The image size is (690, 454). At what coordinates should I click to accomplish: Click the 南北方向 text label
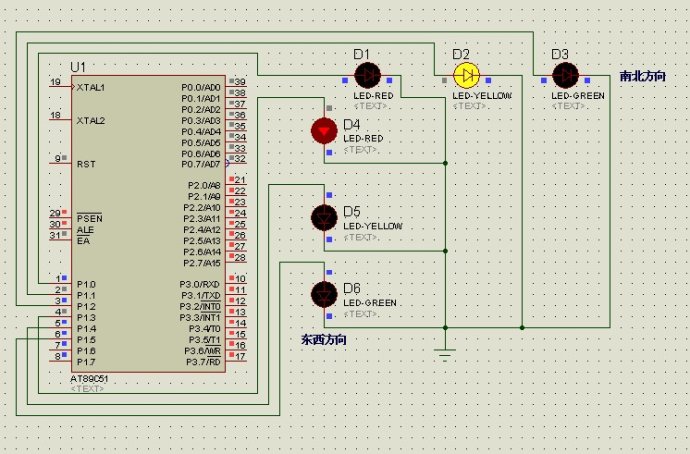(642, 77)
